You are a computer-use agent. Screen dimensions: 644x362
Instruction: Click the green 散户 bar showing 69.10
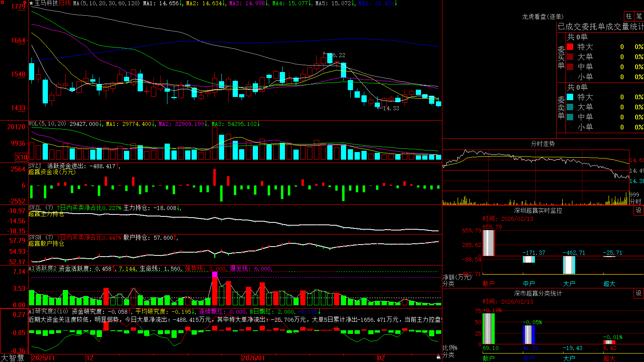pos(489,329)
